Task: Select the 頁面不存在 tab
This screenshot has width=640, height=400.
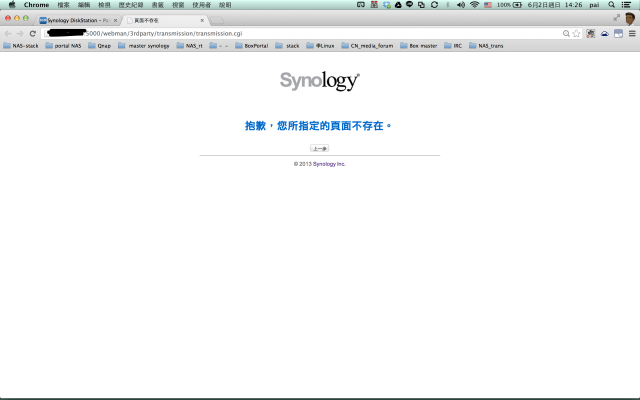Action: click(163, 20)
